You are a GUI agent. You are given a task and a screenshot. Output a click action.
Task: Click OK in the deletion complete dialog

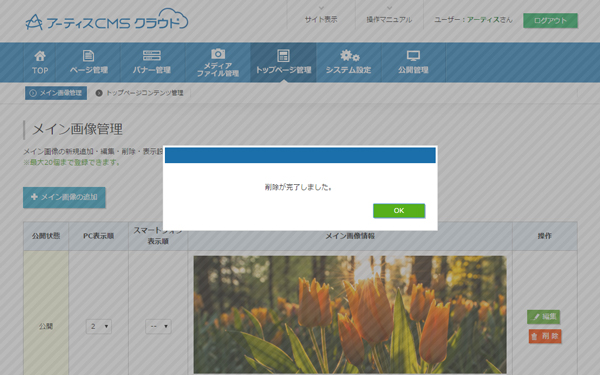(x=399, y=210)
